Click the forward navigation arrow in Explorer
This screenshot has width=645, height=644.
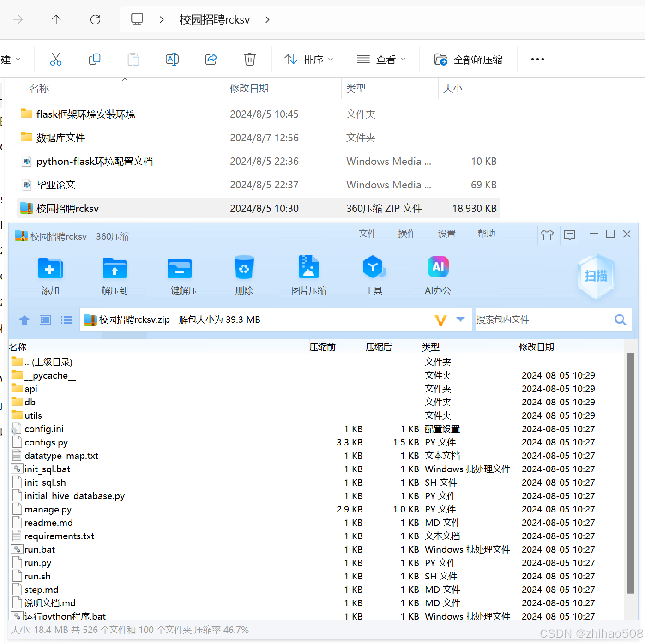tap(18, 19)
